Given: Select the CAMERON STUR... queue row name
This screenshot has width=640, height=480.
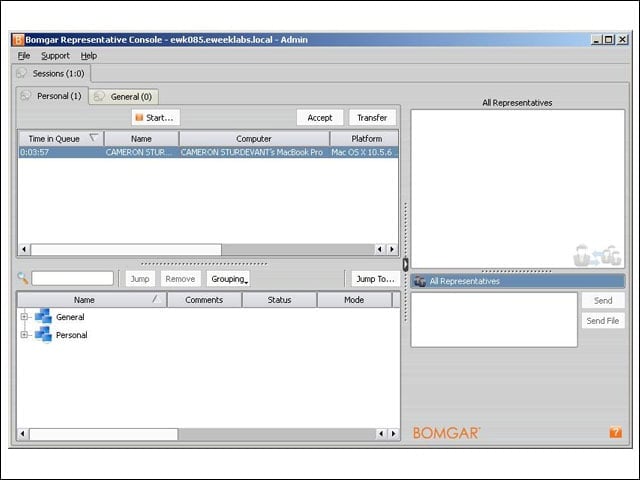Looking at the screenshot, I should [141, 152].
